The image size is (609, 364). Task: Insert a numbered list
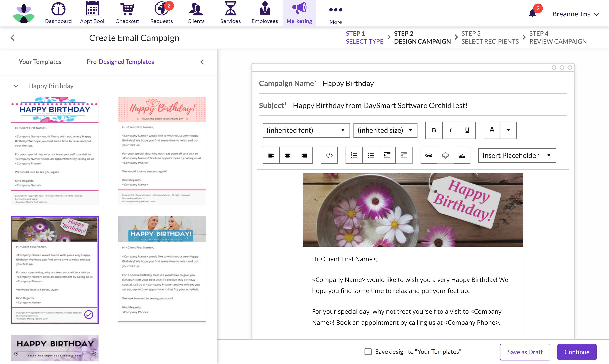click(x=354, y=155)
